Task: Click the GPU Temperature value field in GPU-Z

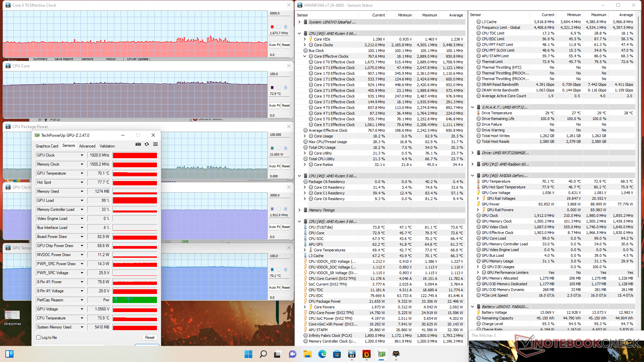Action: pyautogui.click(x=99, y=173)
